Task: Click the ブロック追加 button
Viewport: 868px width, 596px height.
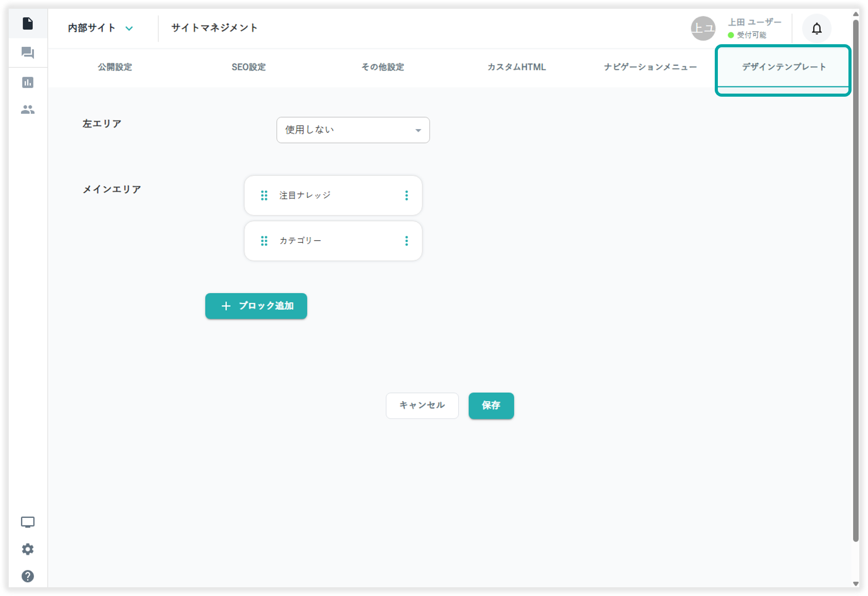Action: (x=256, y=306)
